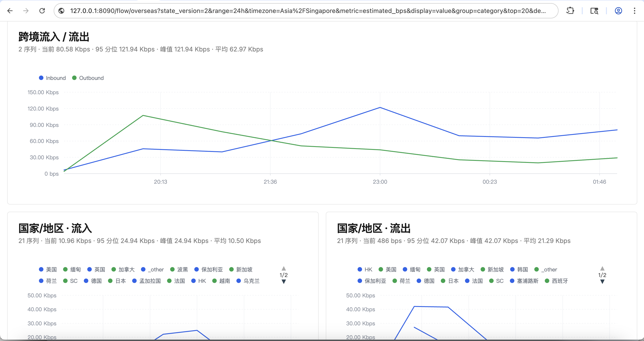Toggle 缅甸 in the 流入 legend
644x341 pixels.
tap(72, 269)
